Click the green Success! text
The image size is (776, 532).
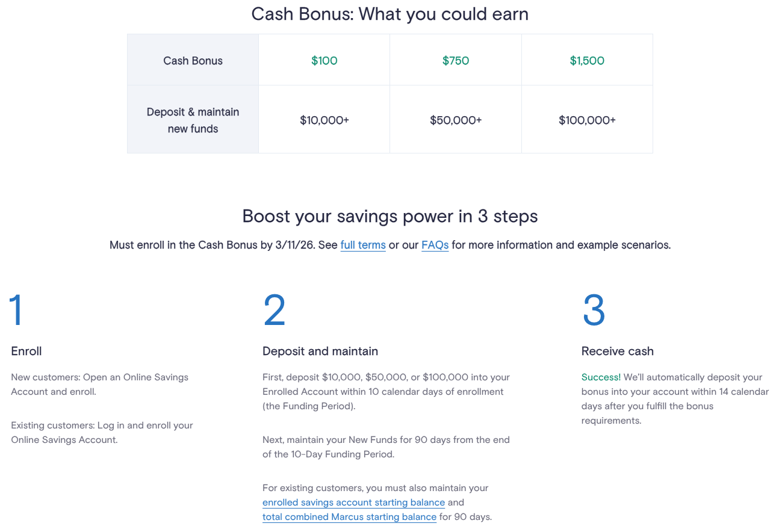[601, 377]
